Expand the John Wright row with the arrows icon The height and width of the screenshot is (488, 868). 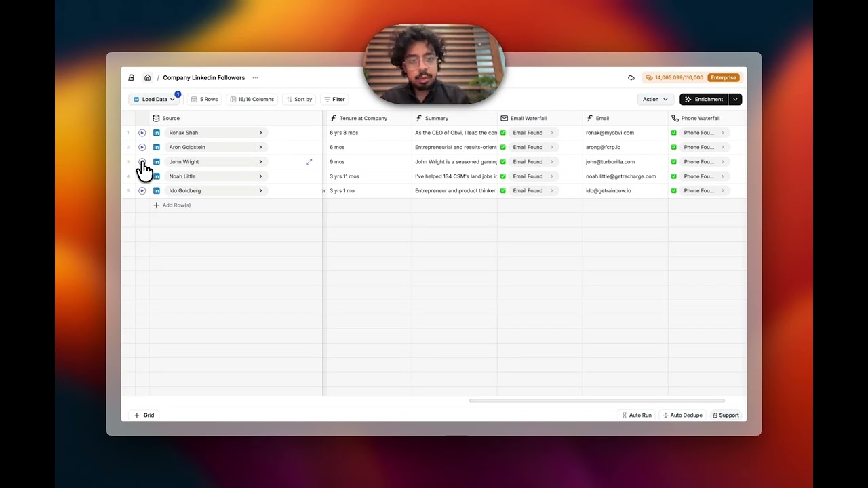[309, 162]
